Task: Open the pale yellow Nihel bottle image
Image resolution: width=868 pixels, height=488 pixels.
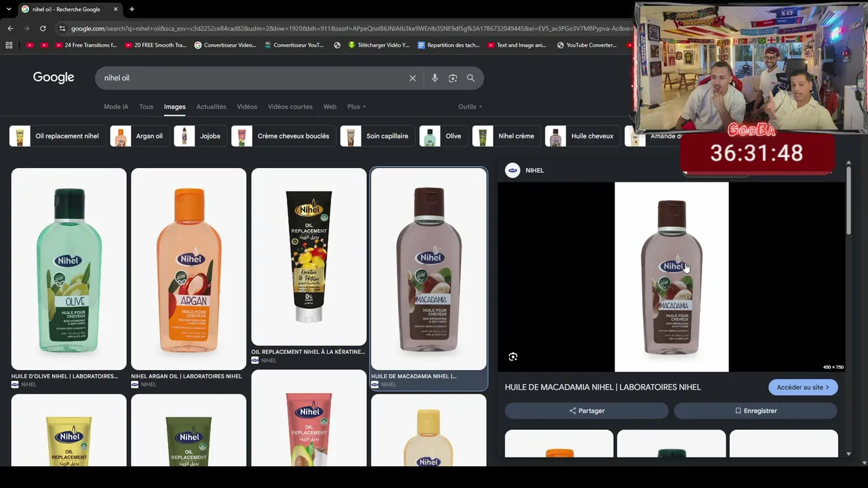Action: pyautogui.click(x=429, y=430)
